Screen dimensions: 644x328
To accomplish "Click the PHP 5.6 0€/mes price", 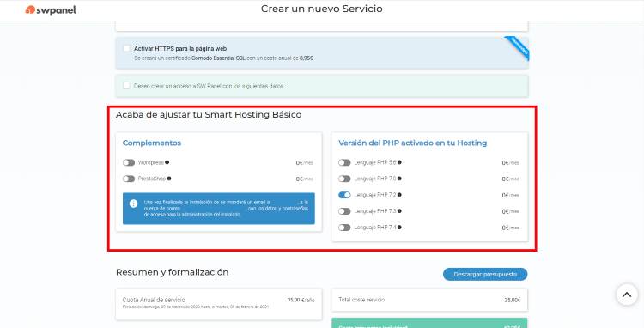I will [511, 163].
